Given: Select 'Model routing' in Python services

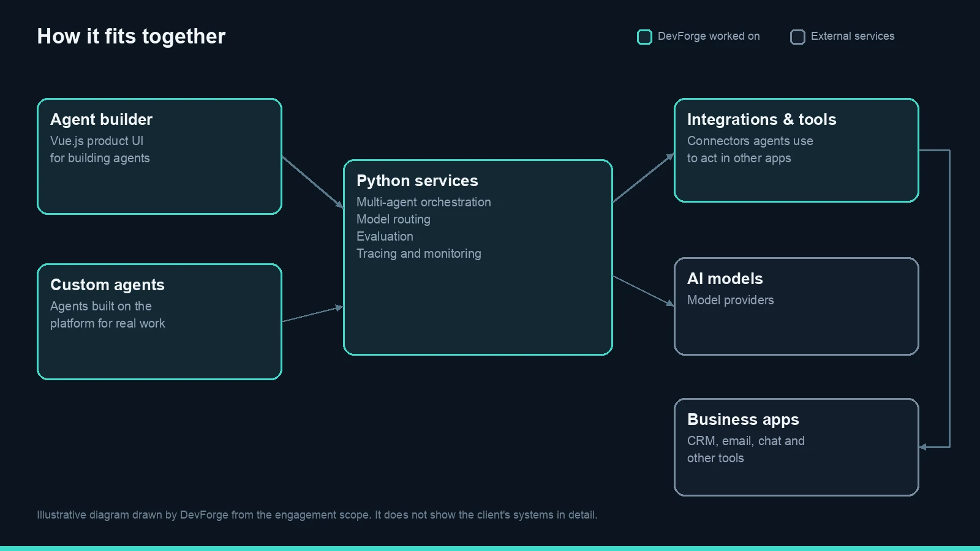Looking at the screenshot, I should pos(393,219).
